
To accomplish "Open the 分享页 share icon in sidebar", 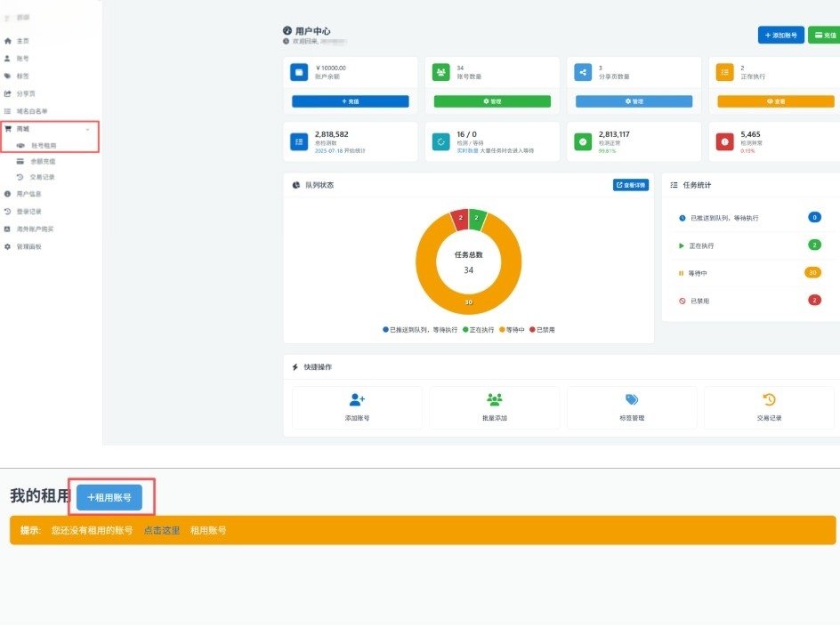I will click(7, 93).
